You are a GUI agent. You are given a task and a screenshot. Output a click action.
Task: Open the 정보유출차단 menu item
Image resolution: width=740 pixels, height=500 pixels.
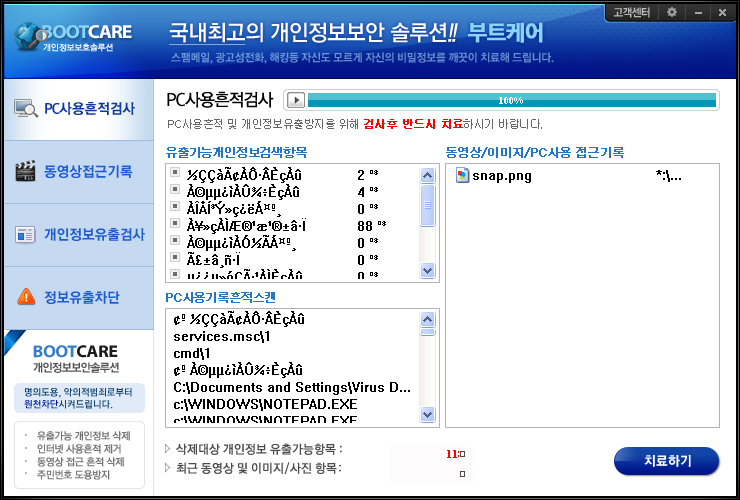point(79,297)
